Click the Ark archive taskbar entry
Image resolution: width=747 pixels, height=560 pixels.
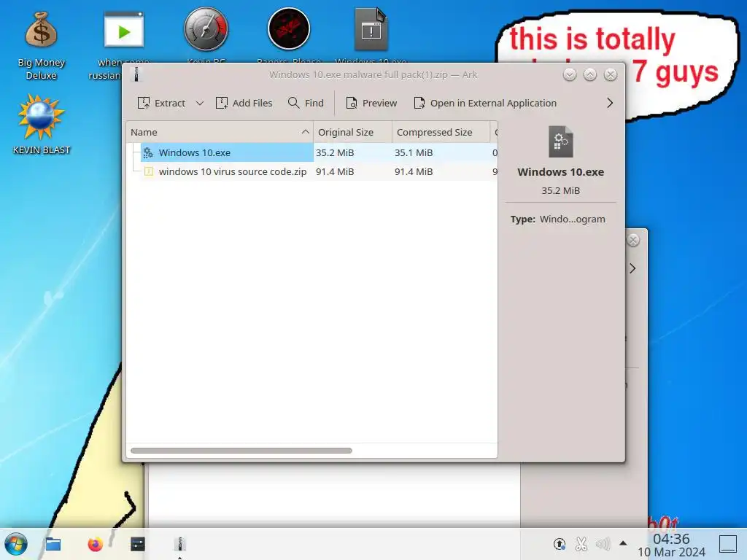pyautogui.click(x=179, y=544)
